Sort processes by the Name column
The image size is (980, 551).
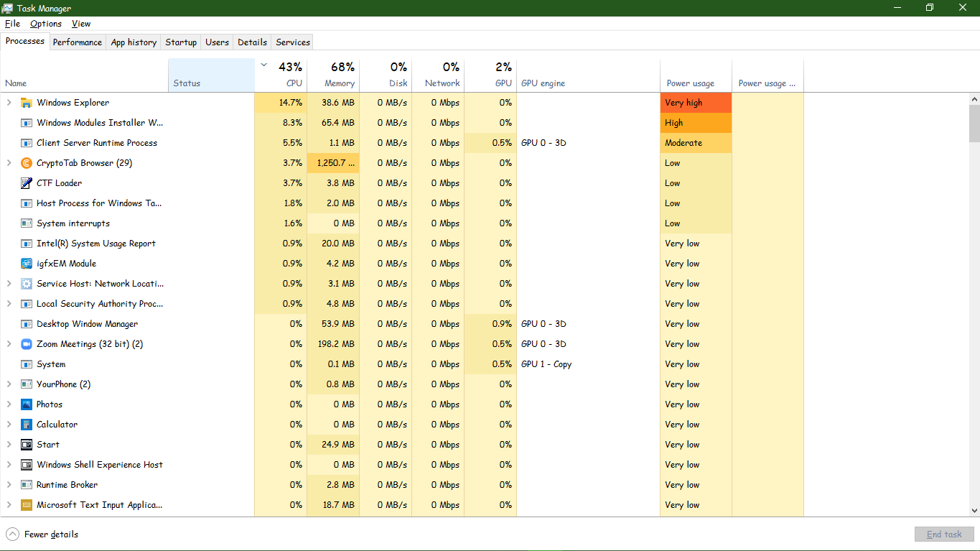click(x=84, y=75)
